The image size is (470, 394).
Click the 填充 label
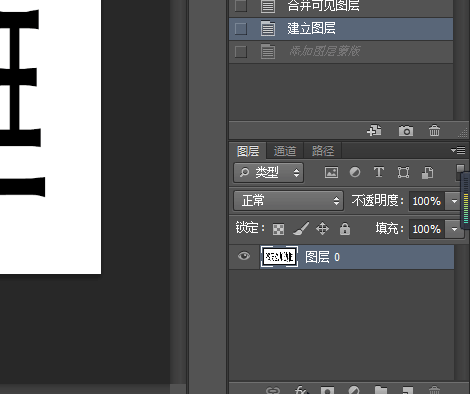pos(389,229)
